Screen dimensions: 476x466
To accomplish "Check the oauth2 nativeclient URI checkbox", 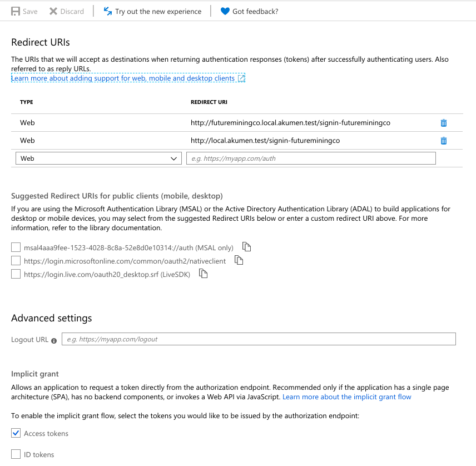I will [x=16, y=261].
